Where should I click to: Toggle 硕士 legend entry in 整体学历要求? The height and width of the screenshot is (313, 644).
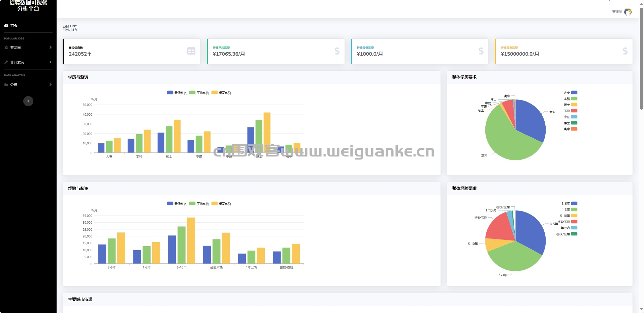click(571, 105)
